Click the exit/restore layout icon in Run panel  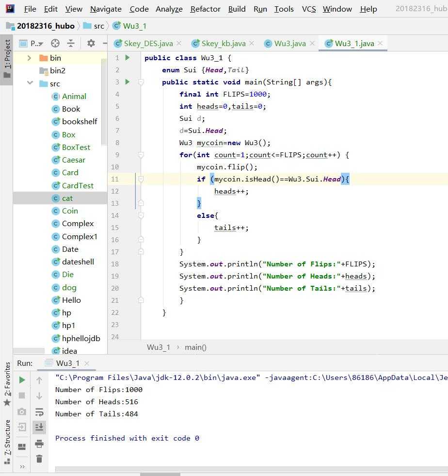[x=22, y=427]
